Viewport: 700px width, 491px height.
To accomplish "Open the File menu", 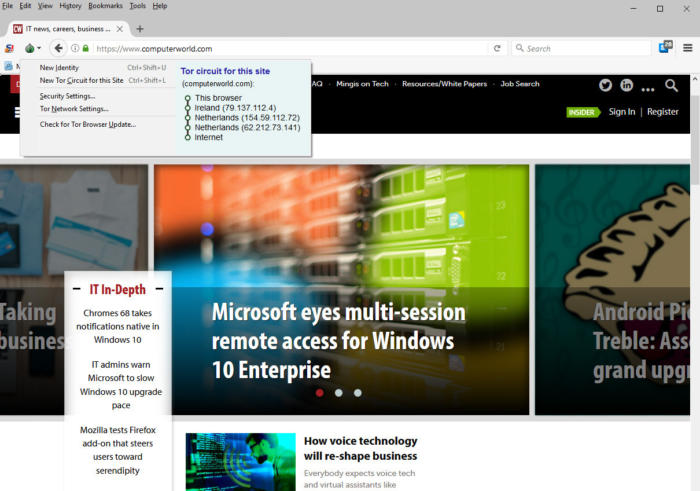I will tap(8, 6).
